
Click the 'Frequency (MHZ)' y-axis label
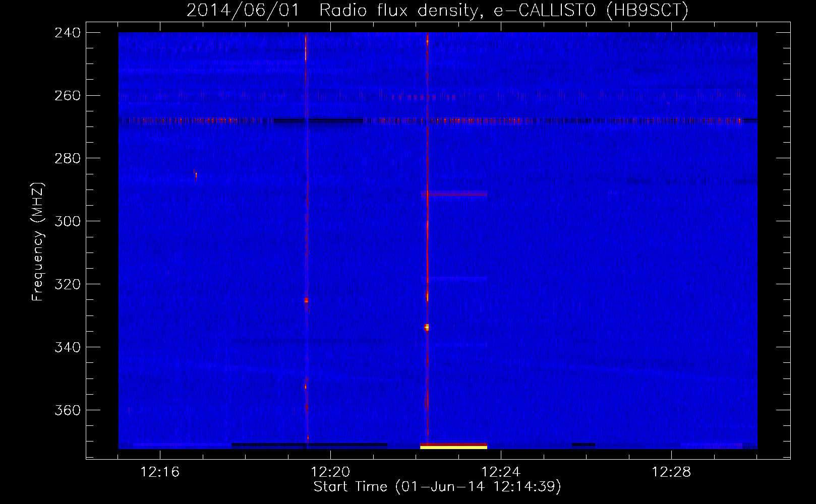tap(38, 242)
